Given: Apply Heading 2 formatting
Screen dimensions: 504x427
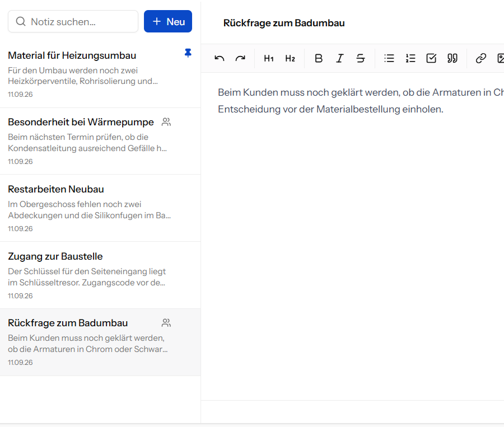Looking at the screenshot, I should tap(290, 58).
